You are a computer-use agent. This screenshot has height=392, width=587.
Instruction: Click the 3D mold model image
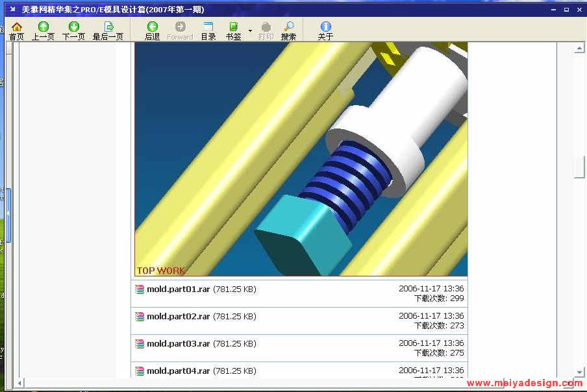301,159
